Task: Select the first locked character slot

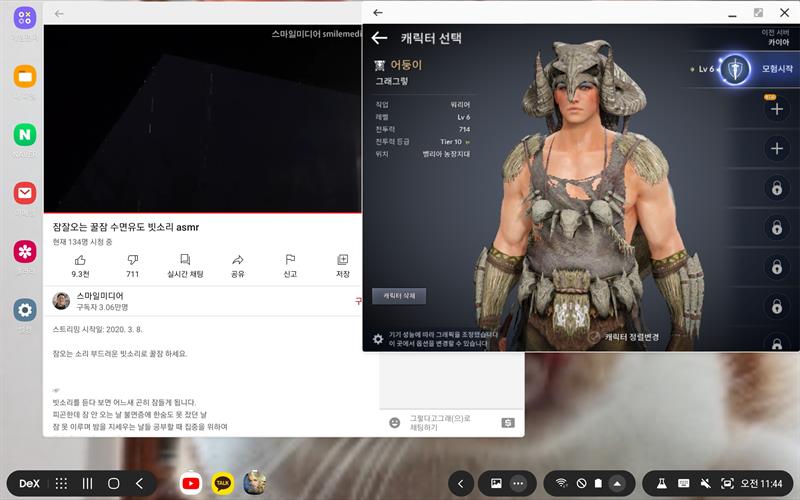Action: click(x=777, y=188)
